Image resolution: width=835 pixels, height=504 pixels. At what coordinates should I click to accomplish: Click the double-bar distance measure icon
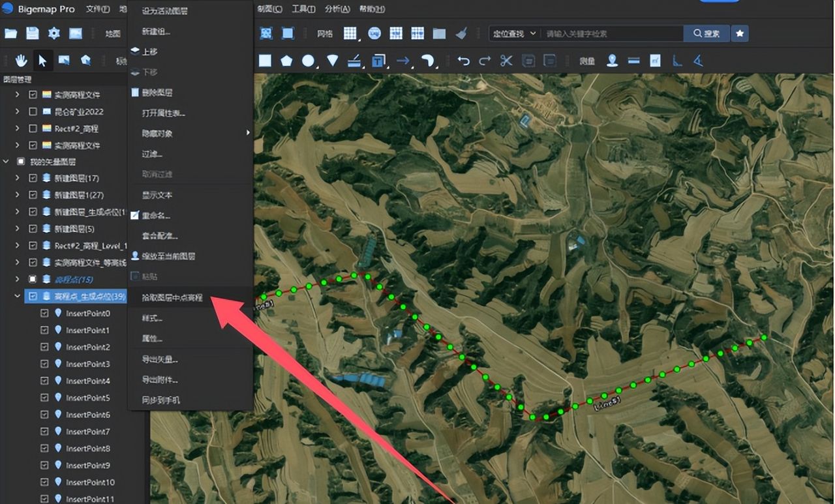tap(633, 61)
